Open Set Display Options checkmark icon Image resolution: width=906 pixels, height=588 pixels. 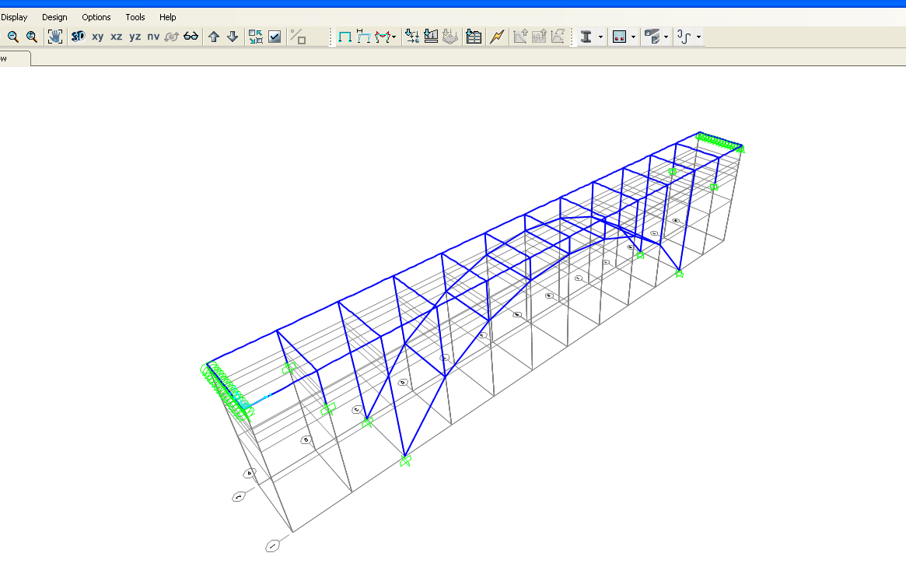[275, 37]
